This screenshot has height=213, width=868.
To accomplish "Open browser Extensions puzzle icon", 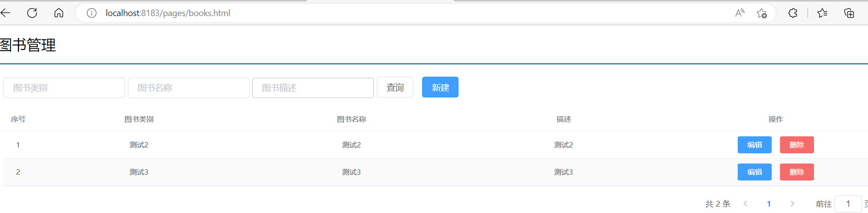I will coord(793,13).
